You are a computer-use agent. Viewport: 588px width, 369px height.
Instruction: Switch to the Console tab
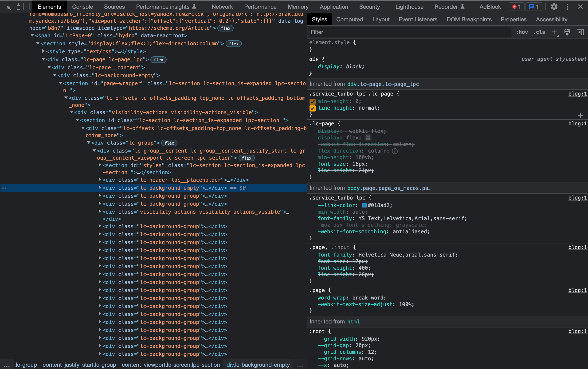pyautogui.click(x=82, y=7)
